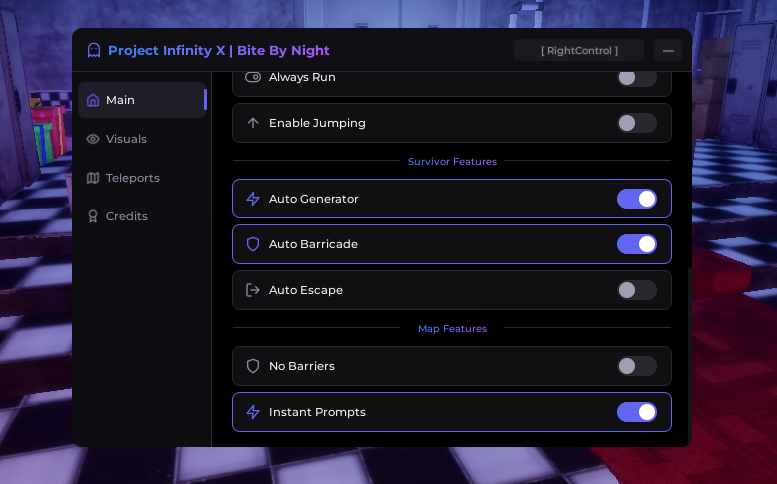Click the Auto Escape label

pyautogui.click(x=306, y=290)
